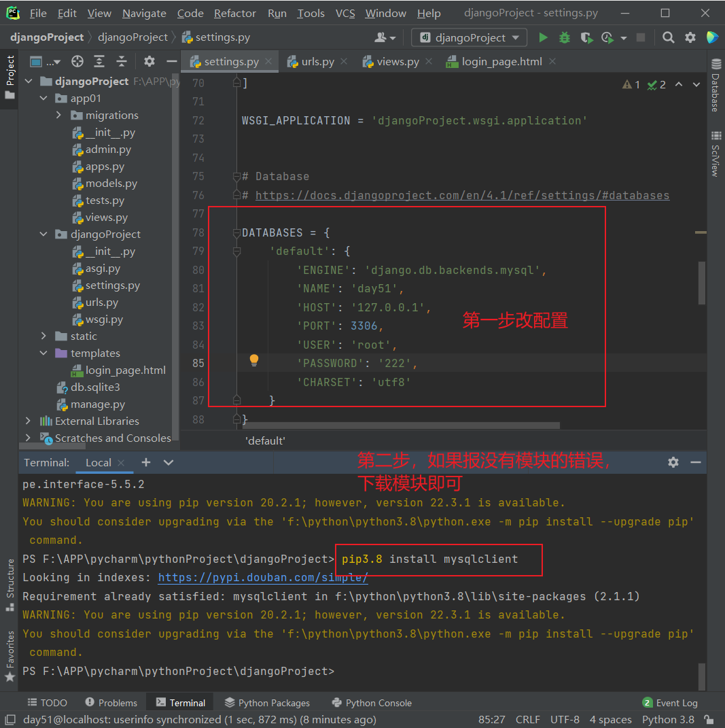This screenshot has width=725, height=728.
Task: Open the Database side panel
Action: click(715, 86)
